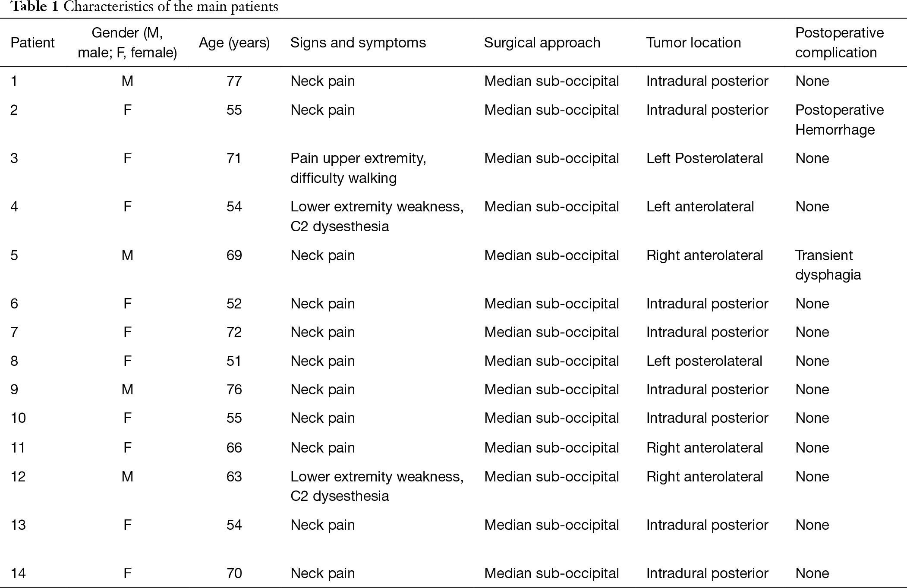Viewport: 907px width, 588px height.
Task: Select the Signs and symptoms header
Action: [x=358, y=43]
